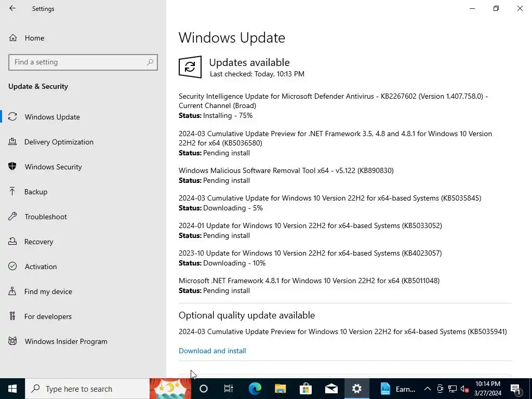Click the network tray icon
Image resolution: width=532 pixels, height=399 pixels.
pyautogui.click(x=453, y=389)
